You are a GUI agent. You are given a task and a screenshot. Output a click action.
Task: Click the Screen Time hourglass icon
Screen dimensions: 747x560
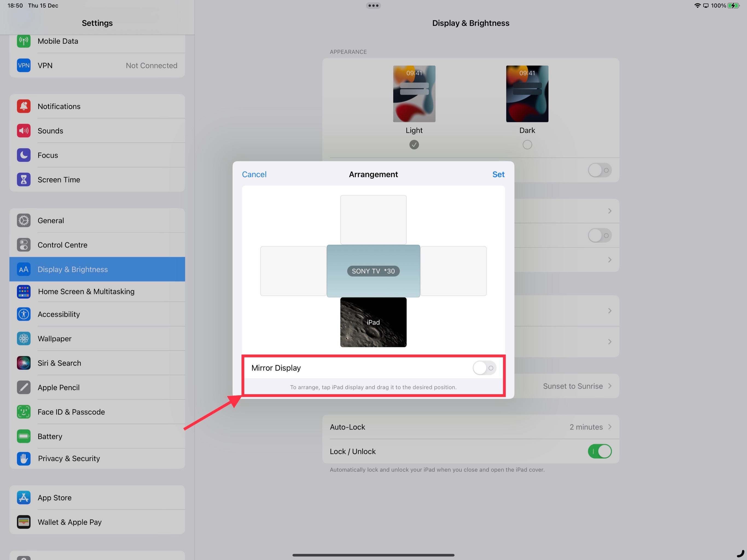(23, 179)
